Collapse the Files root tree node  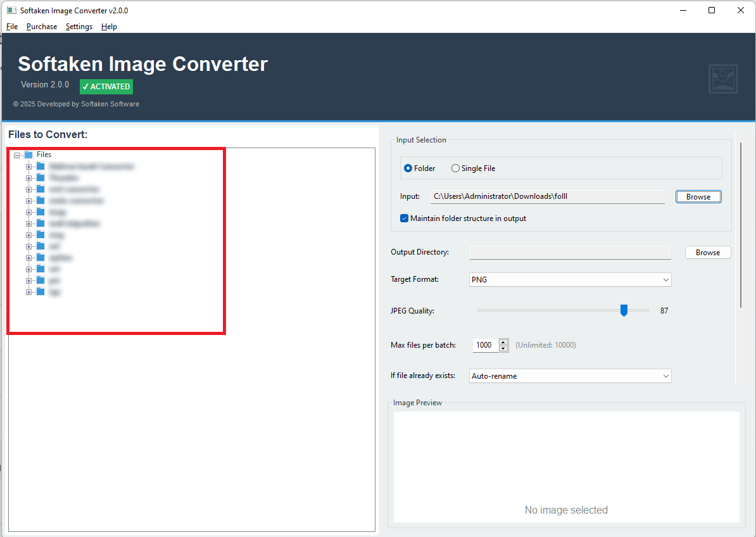17,155
